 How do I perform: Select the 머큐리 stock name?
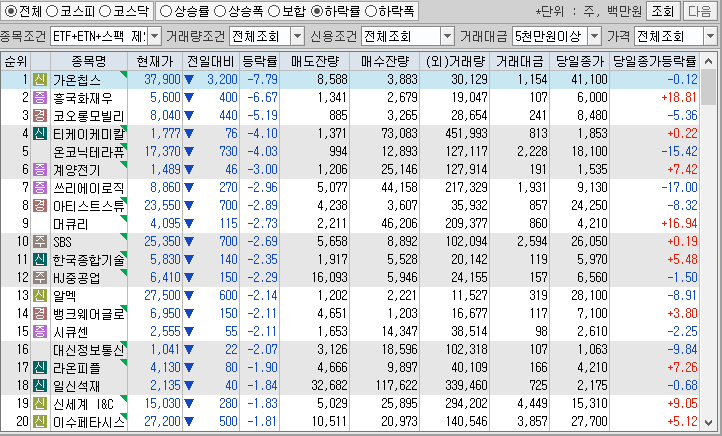pos(70,224)
